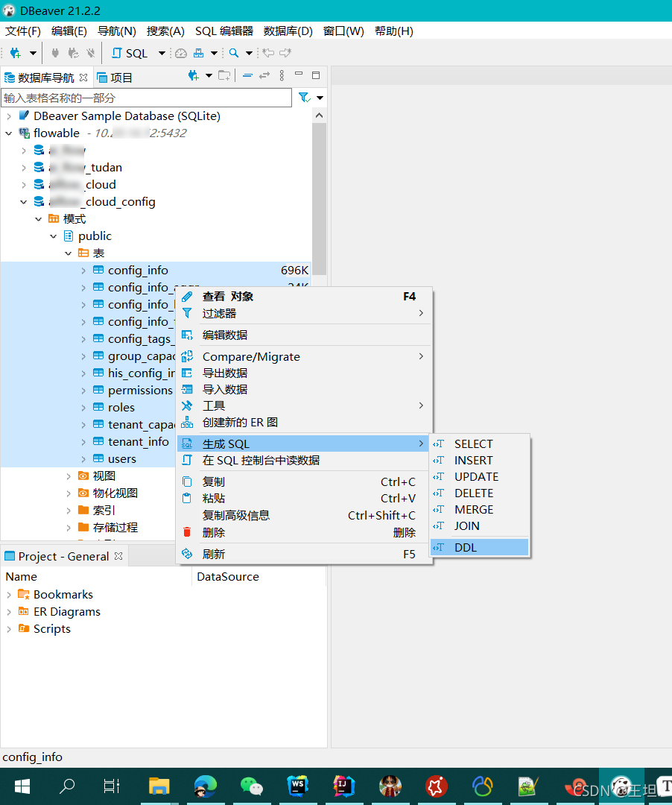672x805 pixels.
Task: Click the back navigation arrow in toolbar
Action: coord(268,53)
